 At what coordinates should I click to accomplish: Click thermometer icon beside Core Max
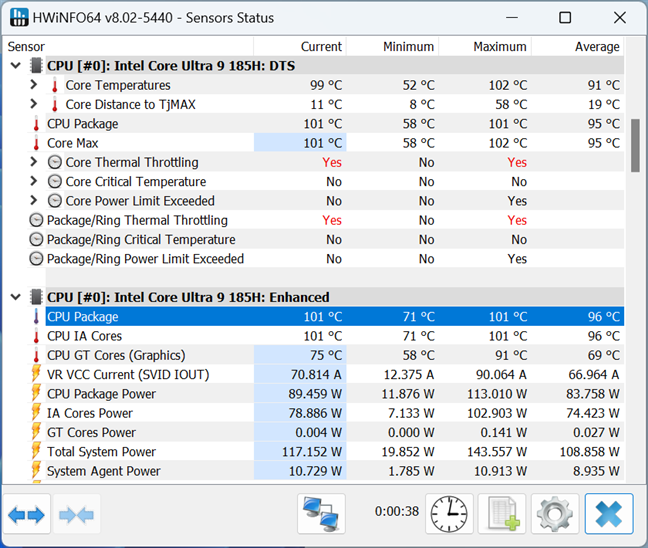pos(36,143)
